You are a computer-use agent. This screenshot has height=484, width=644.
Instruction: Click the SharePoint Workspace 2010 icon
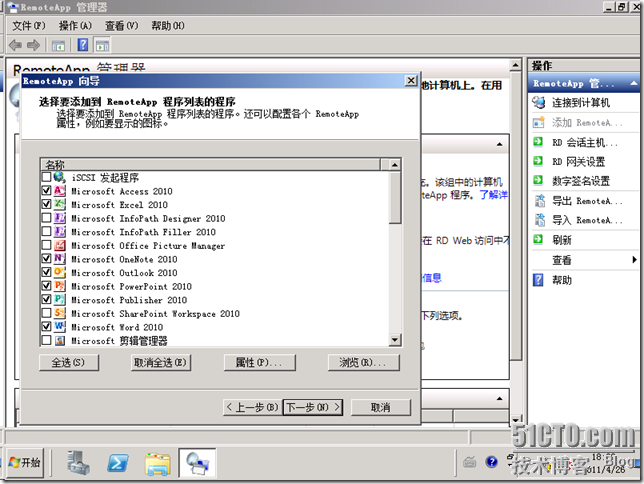click(x=60, y=313)
